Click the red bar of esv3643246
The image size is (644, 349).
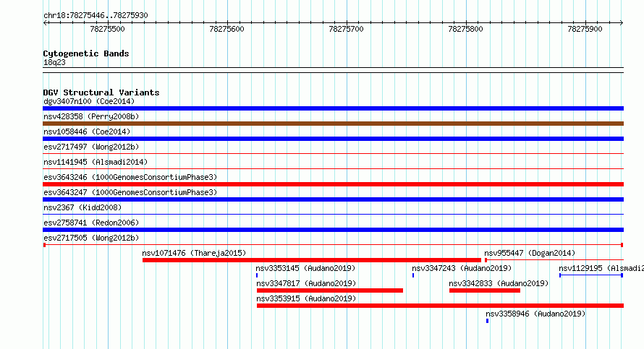[333, 184]
